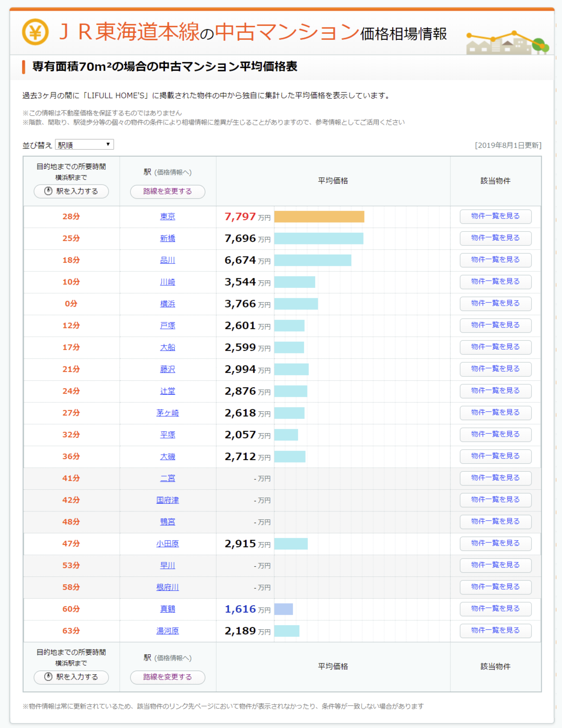
Task: Open the 早川 station link
Action: 167,565
